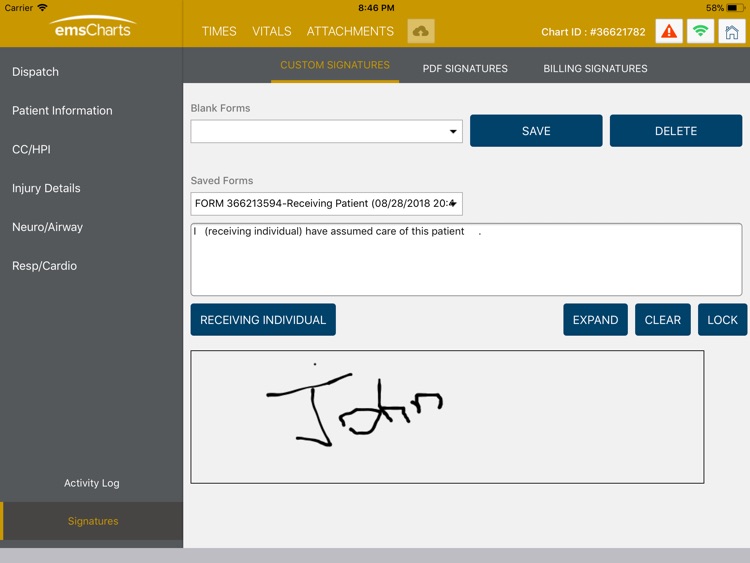750x563 pixels.
Task: Go to home via house icon
Action: point(732,32)
